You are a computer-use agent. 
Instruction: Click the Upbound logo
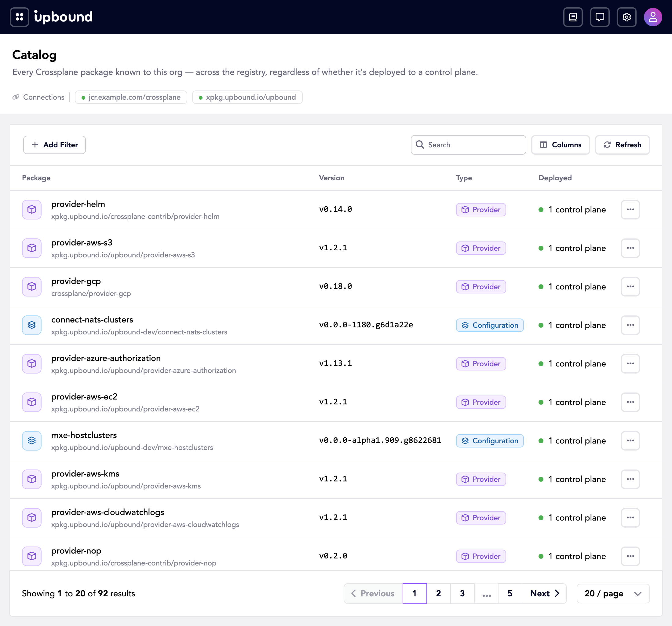(63, 17)
